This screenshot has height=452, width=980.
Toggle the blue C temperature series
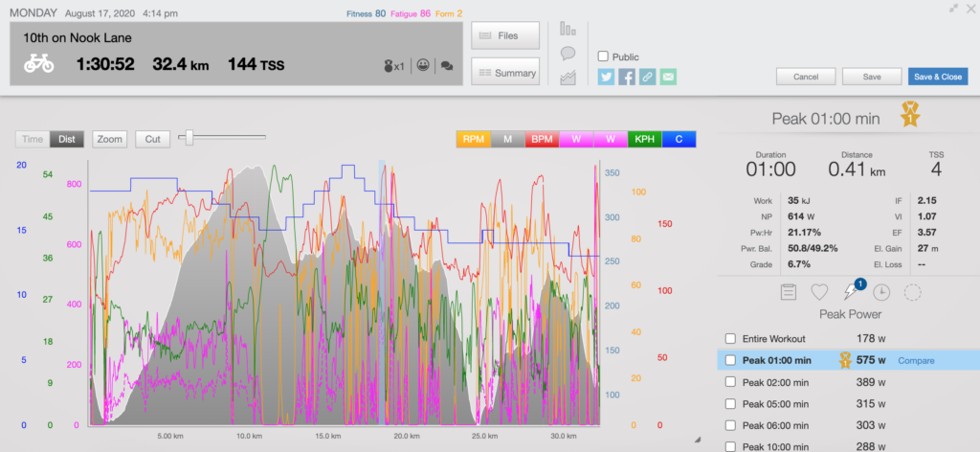point(679,140)
